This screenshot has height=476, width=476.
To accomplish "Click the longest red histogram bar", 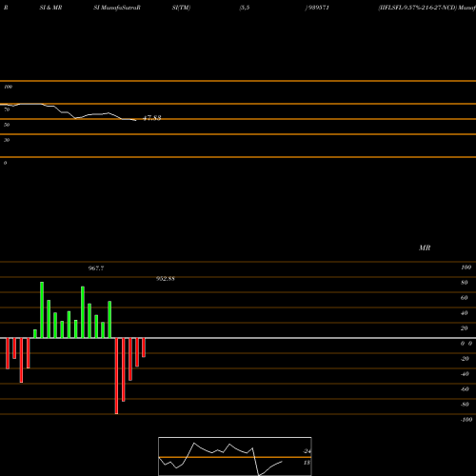I will (x=116, y=376).
